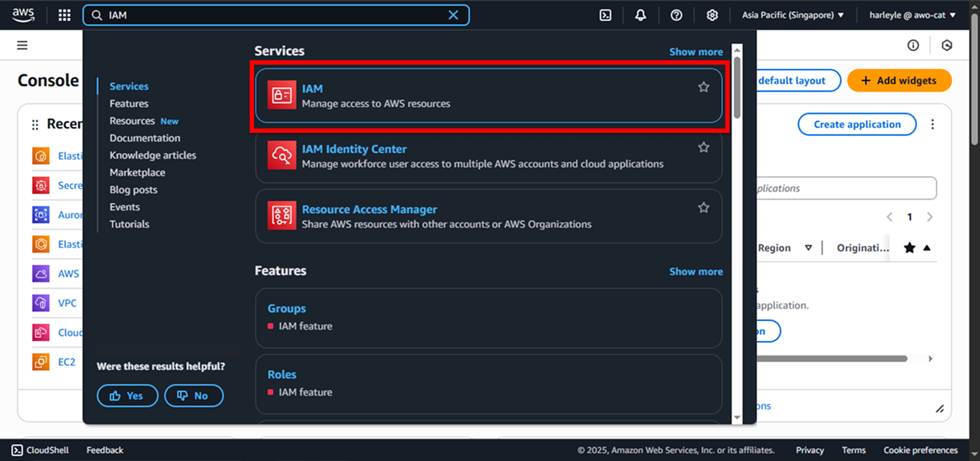This screenshot has height=461, width=980.
Task: Click into the IAM search field
Action: click(x=276, y=15)
